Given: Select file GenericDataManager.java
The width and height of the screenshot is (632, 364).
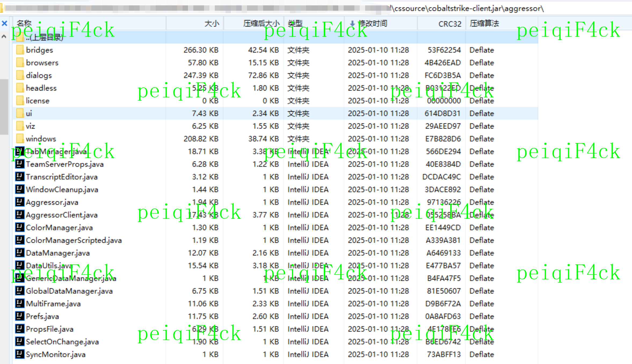Looking at the screenshot, I should 71,278.
